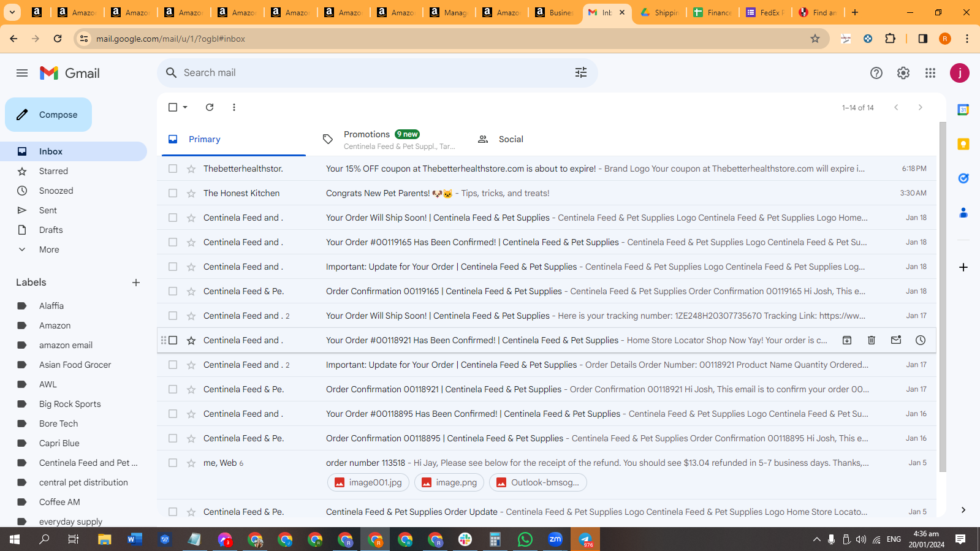This screenshot has height=551, width=980.
Task: Delete the Order #00118921 Confirmed email
Action: coord(872,340)
